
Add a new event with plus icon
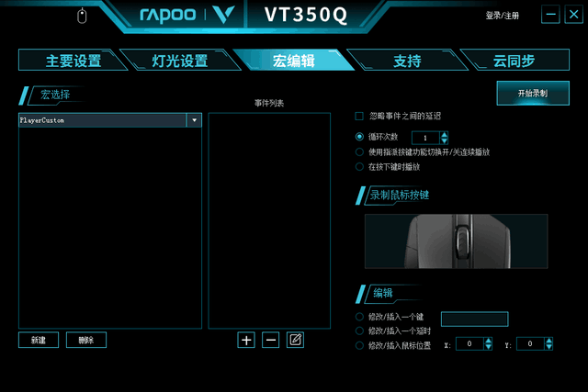point(246,340)
